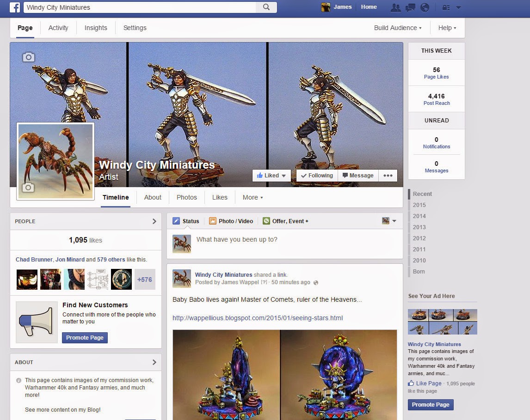The image size is (530, 420).
Task: Select the Page tab
Action: pos(25,28)
